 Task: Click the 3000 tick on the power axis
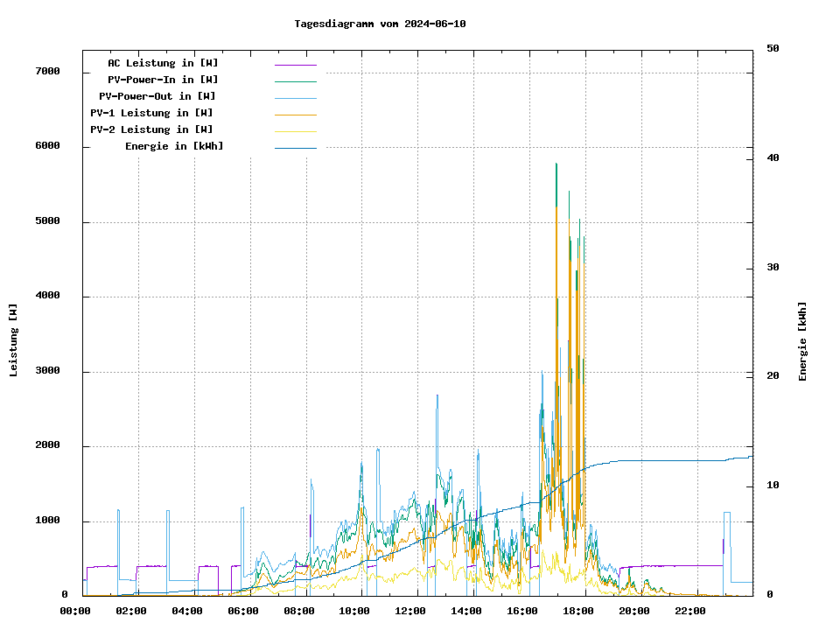pos(48,371)
